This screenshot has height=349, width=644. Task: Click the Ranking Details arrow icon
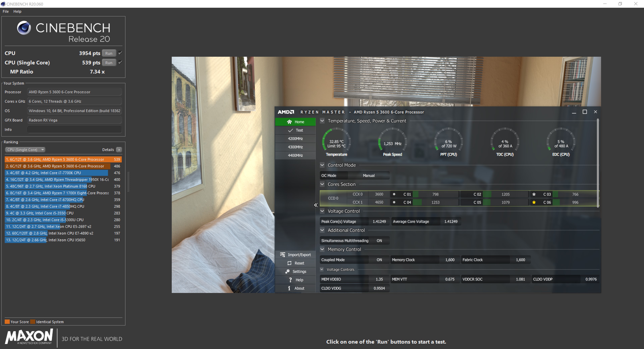point(119,150)
